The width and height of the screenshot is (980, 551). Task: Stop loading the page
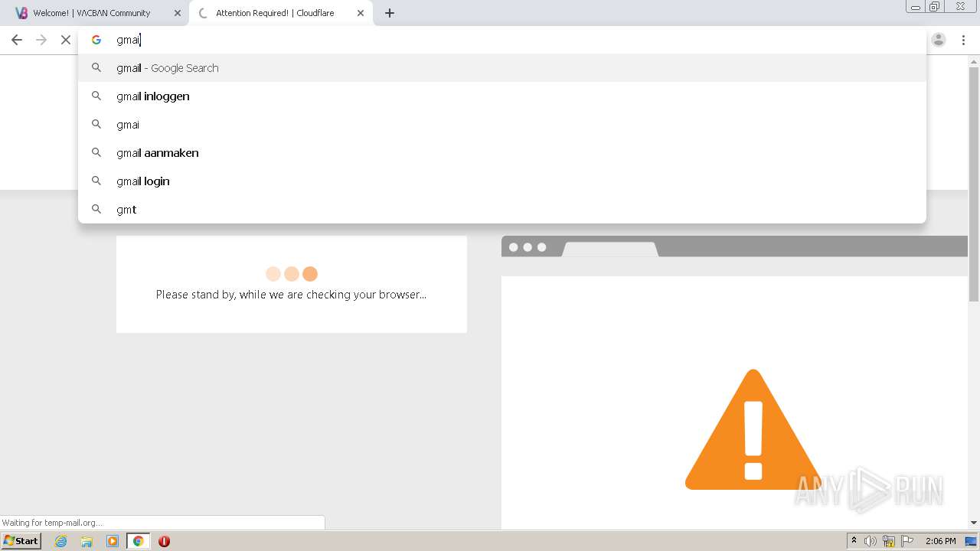pos(66,40)
